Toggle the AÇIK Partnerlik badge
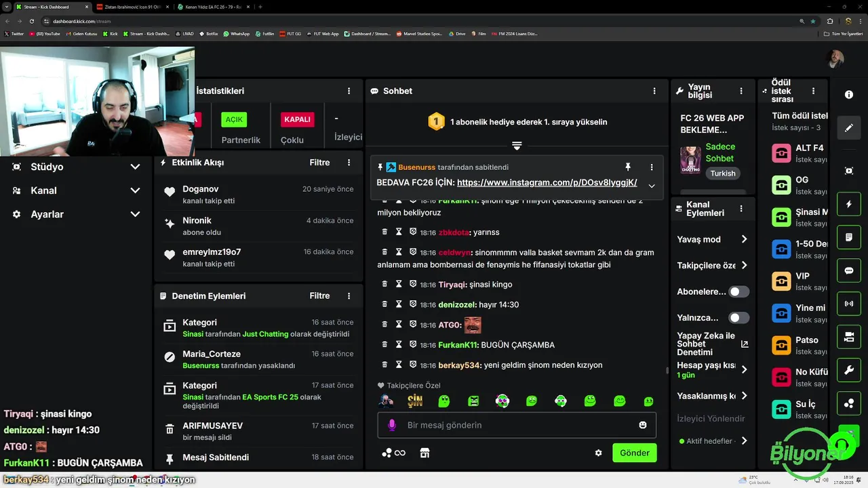The height and width of the screenshot is (488, 868). pos(234,119)
